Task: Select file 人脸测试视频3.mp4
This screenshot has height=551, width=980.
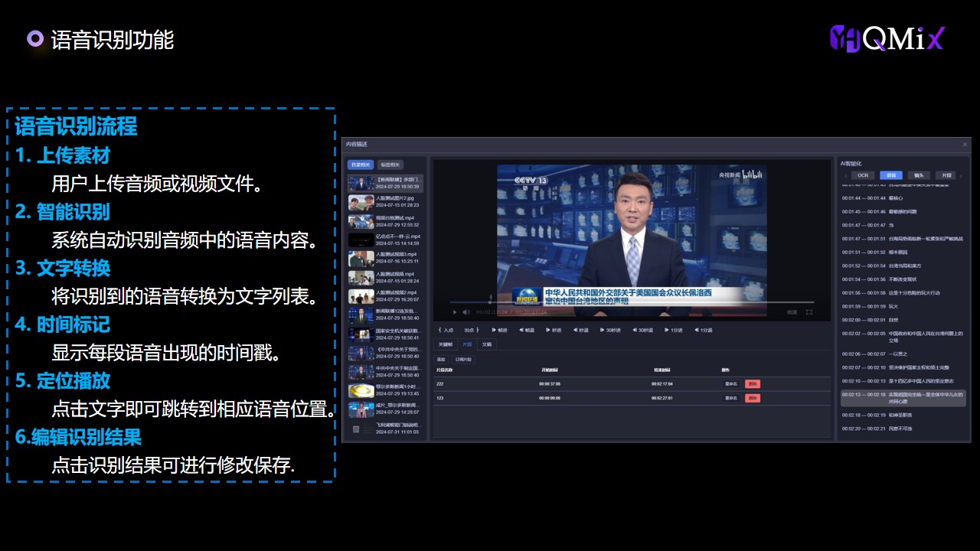Action: [x=386, y=259]
